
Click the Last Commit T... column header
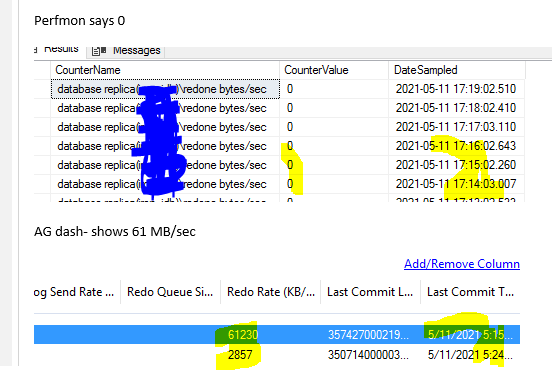(x=470, y=292)
